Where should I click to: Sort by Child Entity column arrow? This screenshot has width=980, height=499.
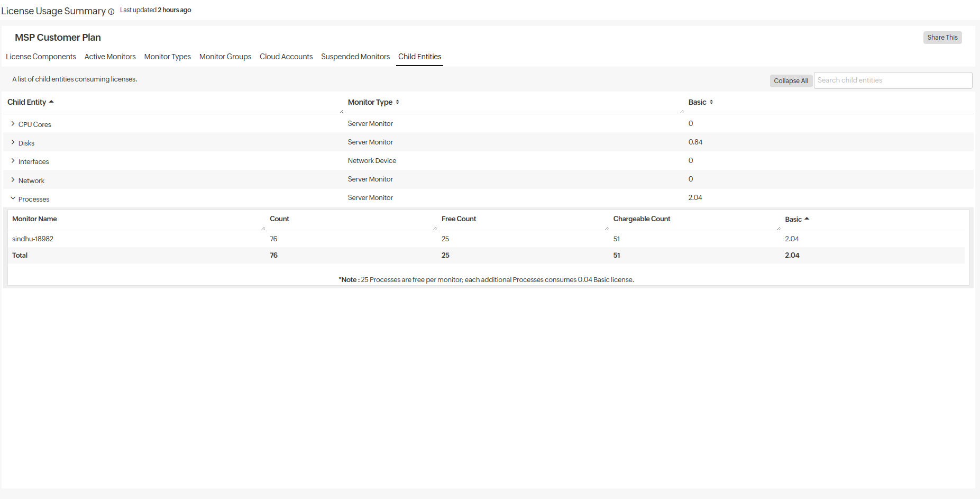tap(51, 102)
